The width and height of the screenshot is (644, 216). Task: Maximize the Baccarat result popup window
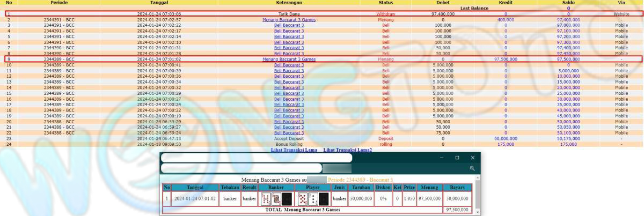pyautogui.click(x=457, y=158)
